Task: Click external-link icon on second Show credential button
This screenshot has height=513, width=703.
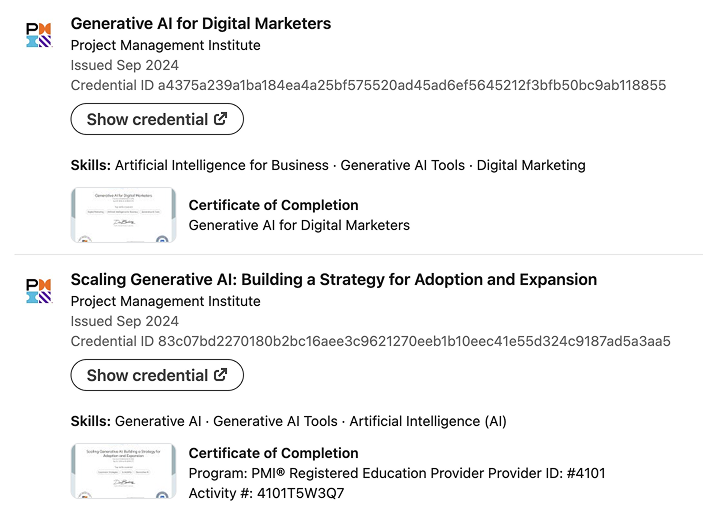Action: pos(221,375)
